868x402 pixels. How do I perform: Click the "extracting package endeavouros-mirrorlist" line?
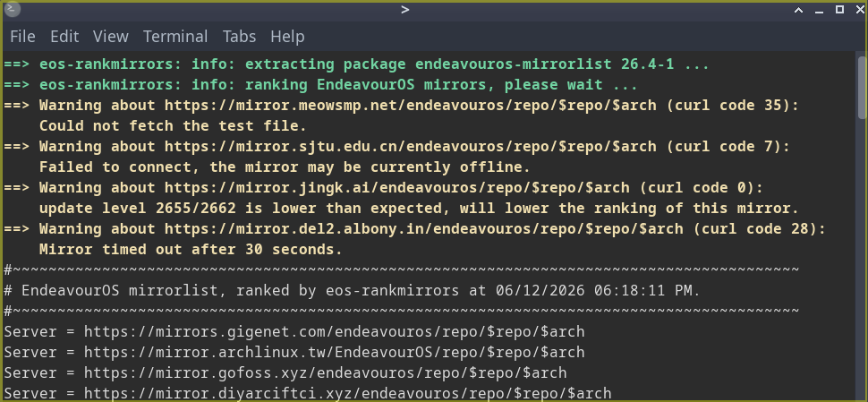(356, 64)
